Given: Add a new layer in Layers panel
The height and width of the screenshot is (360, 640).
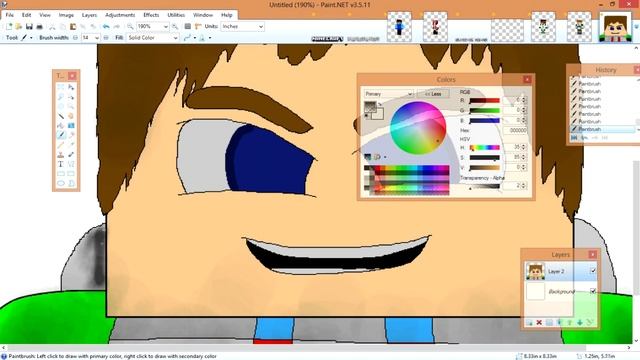Looking at the screenshot, I should [529, 322].
